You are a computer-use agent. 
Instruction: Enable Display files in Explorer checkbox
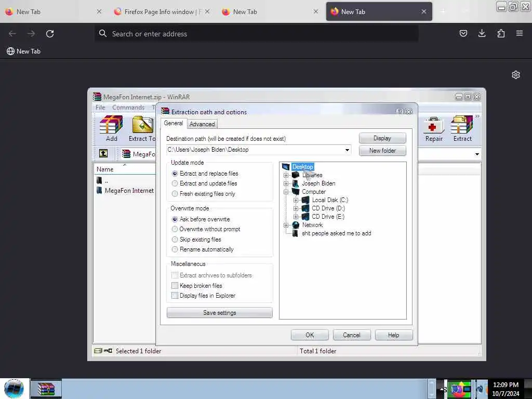[x=175, y=295]
